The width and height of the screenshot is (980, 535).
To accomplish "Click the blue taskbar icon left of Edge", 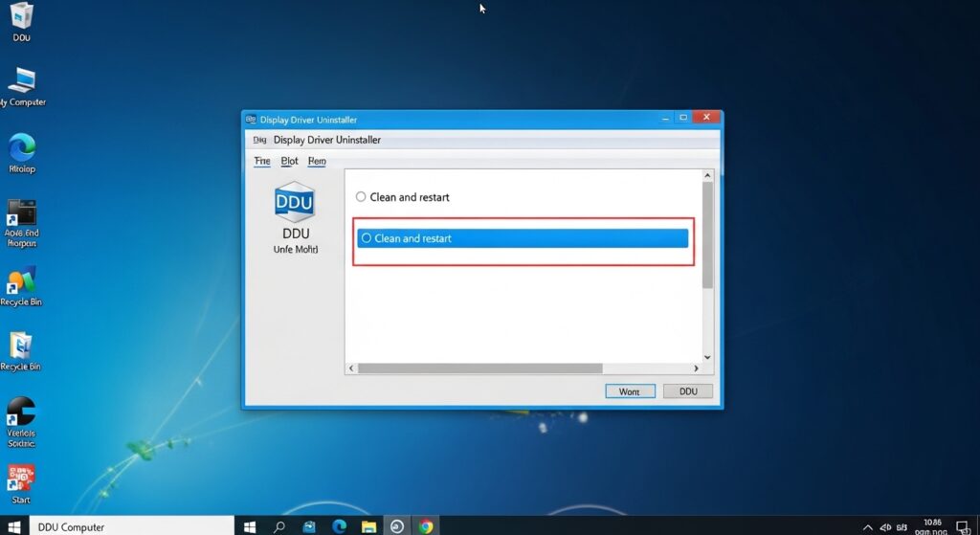I will tap(309, 527).
